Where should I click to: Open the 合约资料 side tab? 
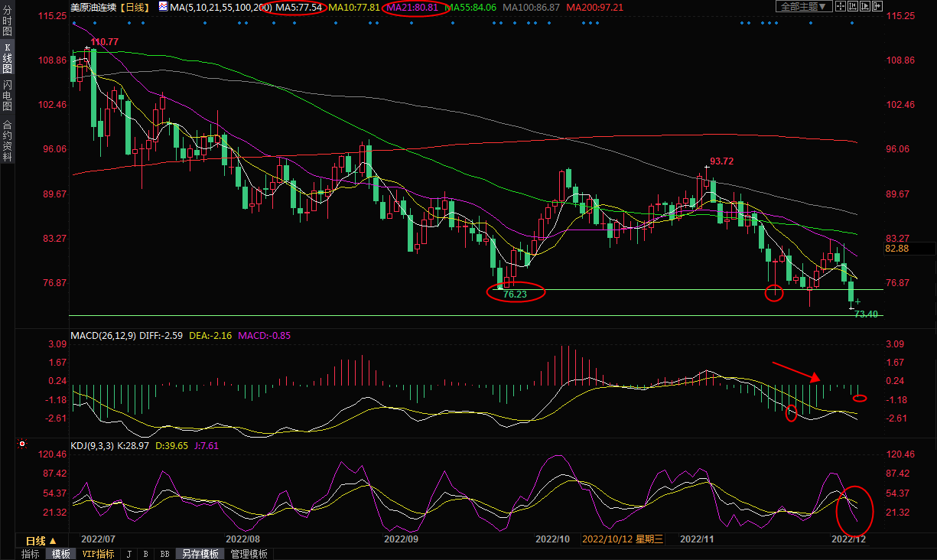tap(7, 140)
